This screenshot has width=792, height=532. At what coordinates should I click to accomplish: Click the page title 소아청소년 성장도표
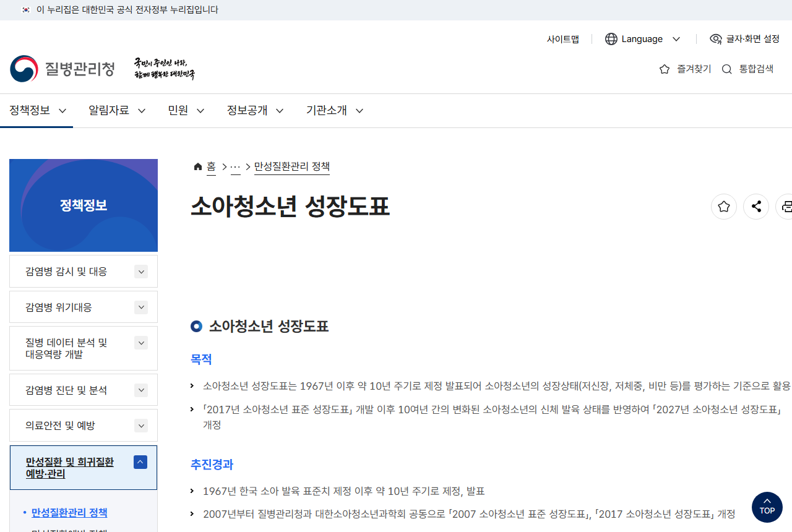290,207
